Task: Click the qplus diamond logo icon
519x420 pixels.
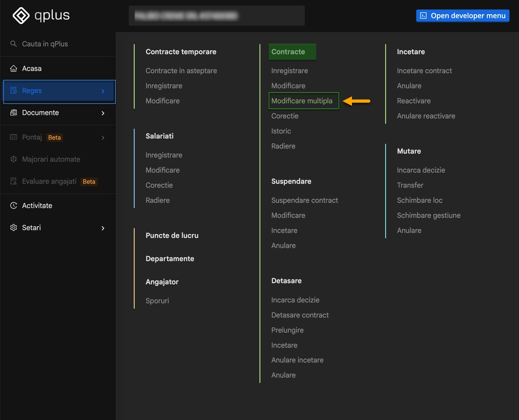Action: click(21, 16)
